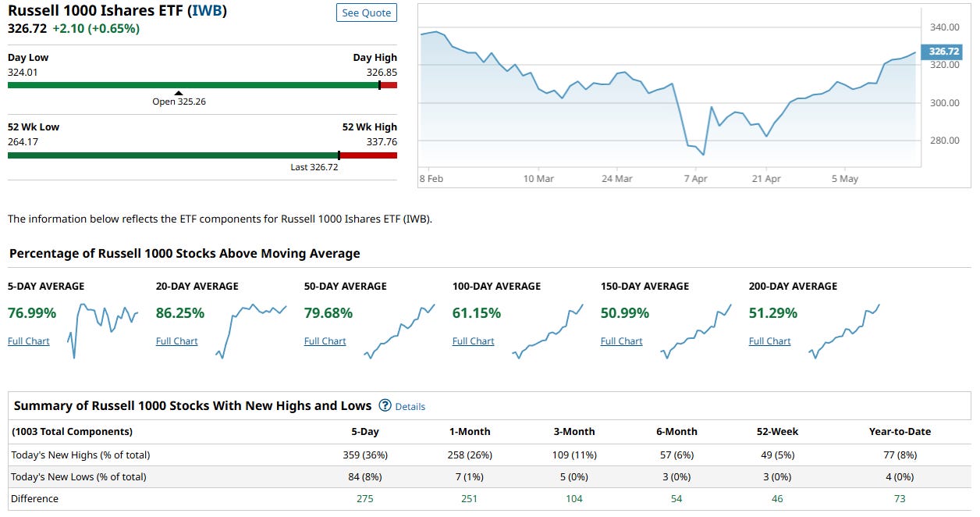Click the 200-Day Average sparkline chart
980x517 pixels.
pos(844,331)
